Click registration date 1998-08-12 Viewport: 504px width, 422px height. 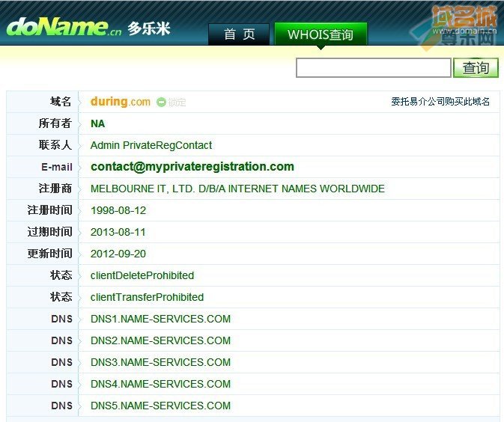(118, 210)
